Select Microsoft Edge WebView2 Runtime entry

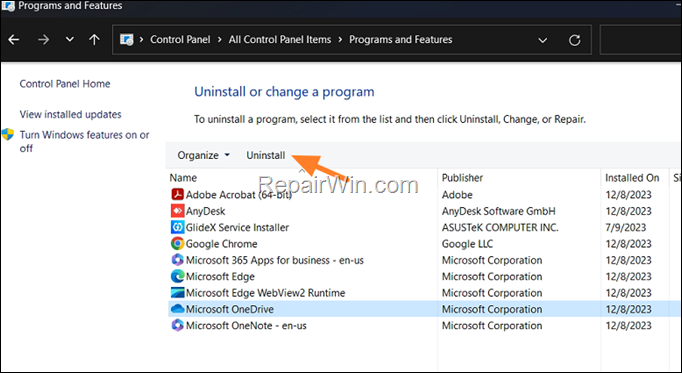tap(265, 293)
